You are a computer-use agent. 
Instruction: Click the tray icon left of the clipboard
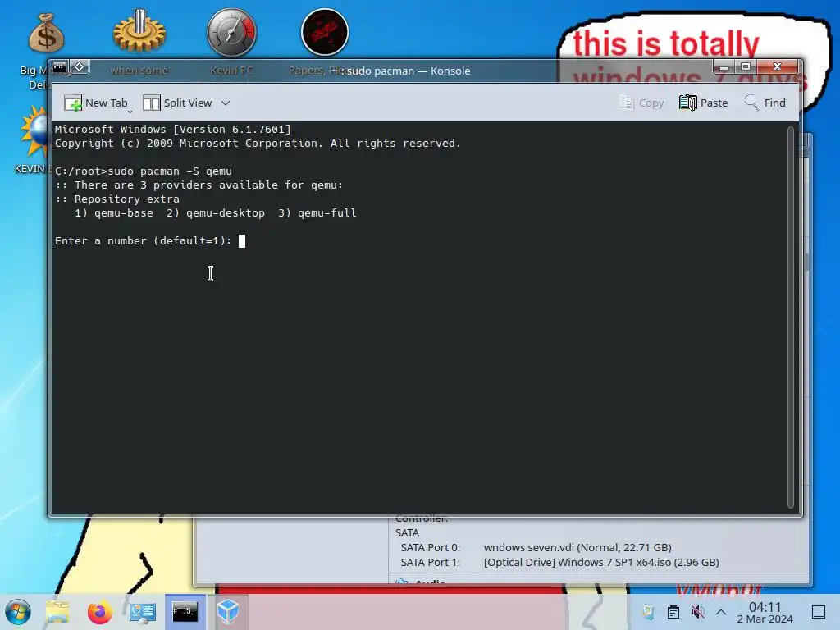(x=648, y=612)
